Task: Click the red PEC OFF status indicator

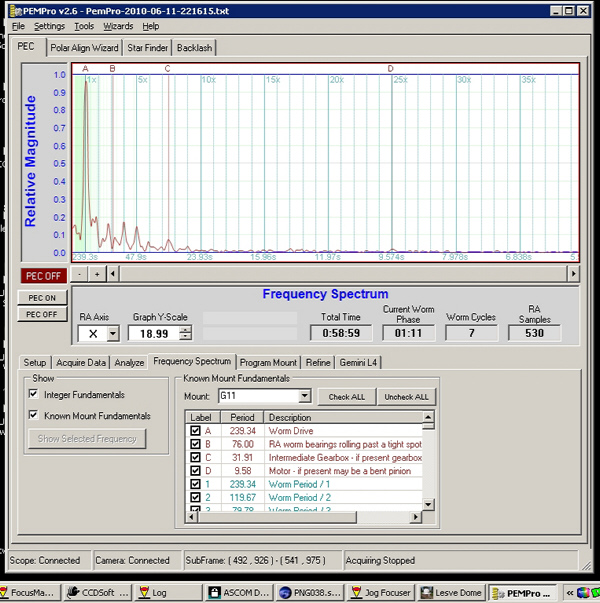Action: click(43, 276)
